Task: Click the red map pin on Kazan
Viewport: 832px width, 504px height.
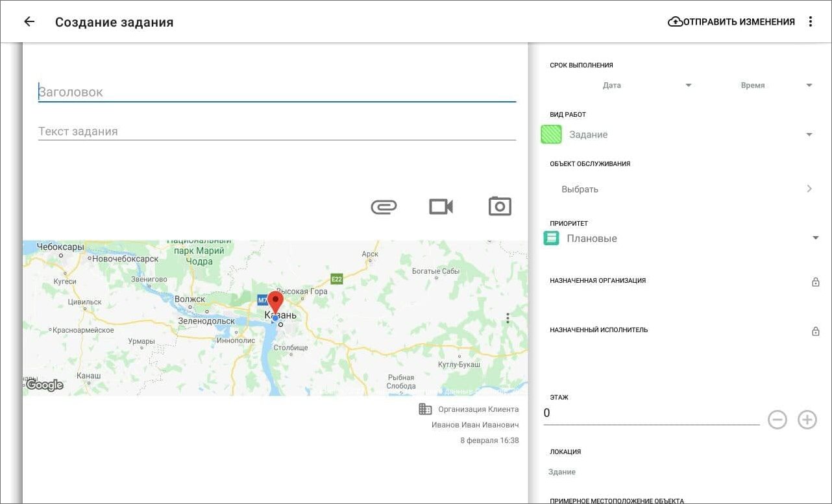Action: pyautogui.click(x=275, y=302)
